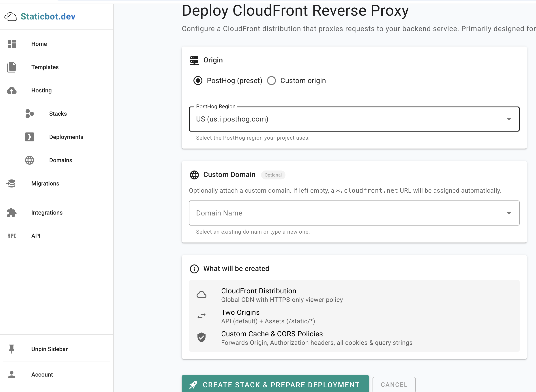Click the Origin server icon
This screenshot has height=392, width=536.
[194, 60]
